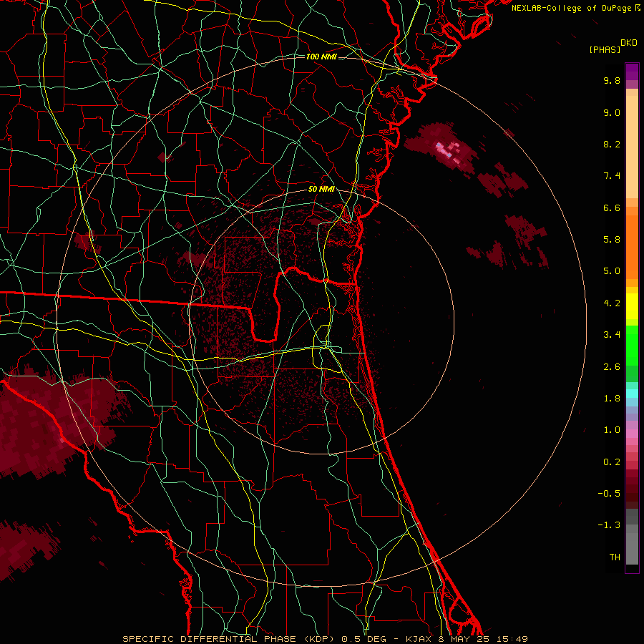Click the 15:49 timestamp
This screenshot has width=644, height=644.
[x=513, y=639]
